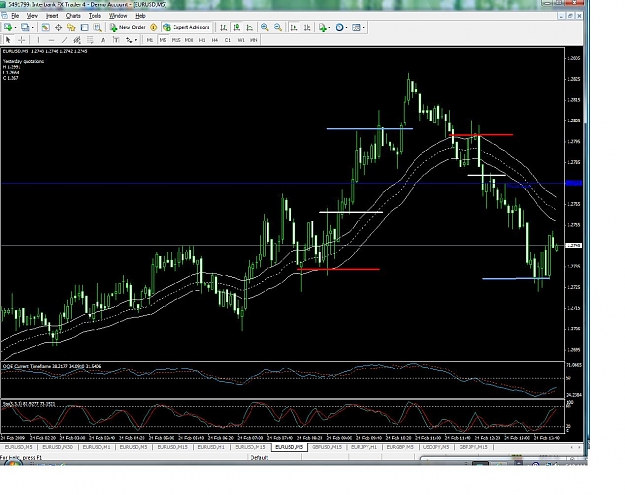Pick the Trendline drawing tool
The width and height of the screenshot is (625, 495).
[x=64, y=40]
